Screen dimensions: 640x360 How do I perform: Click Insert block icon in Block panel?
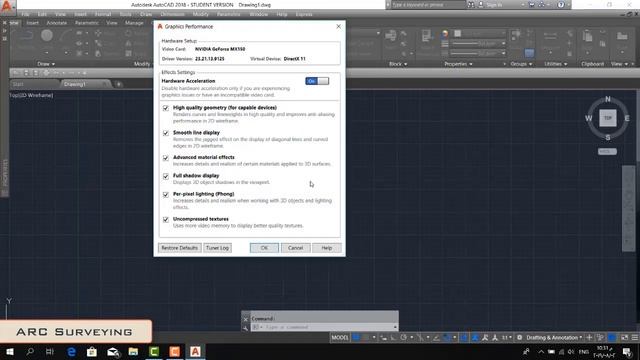(x=391, y=36)
